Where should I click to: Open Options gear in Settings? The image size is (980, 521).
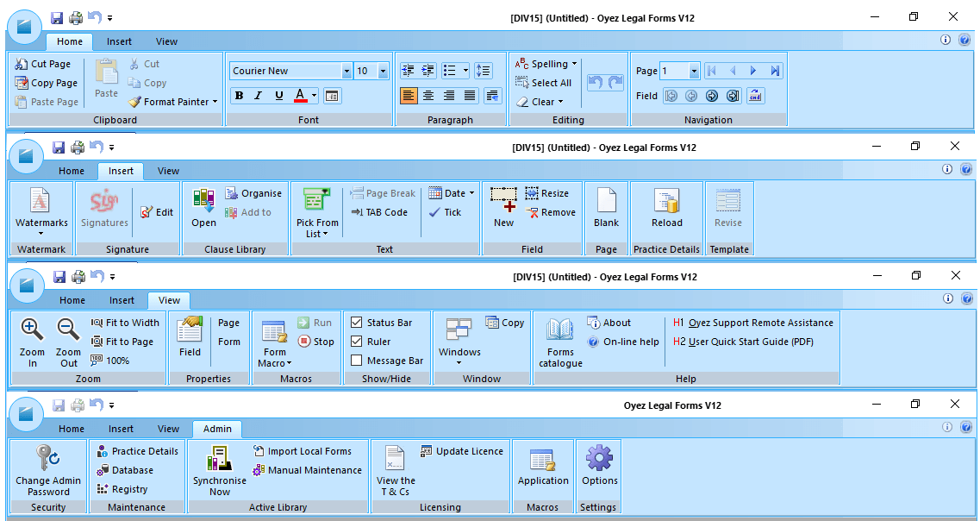click(599, 458)
